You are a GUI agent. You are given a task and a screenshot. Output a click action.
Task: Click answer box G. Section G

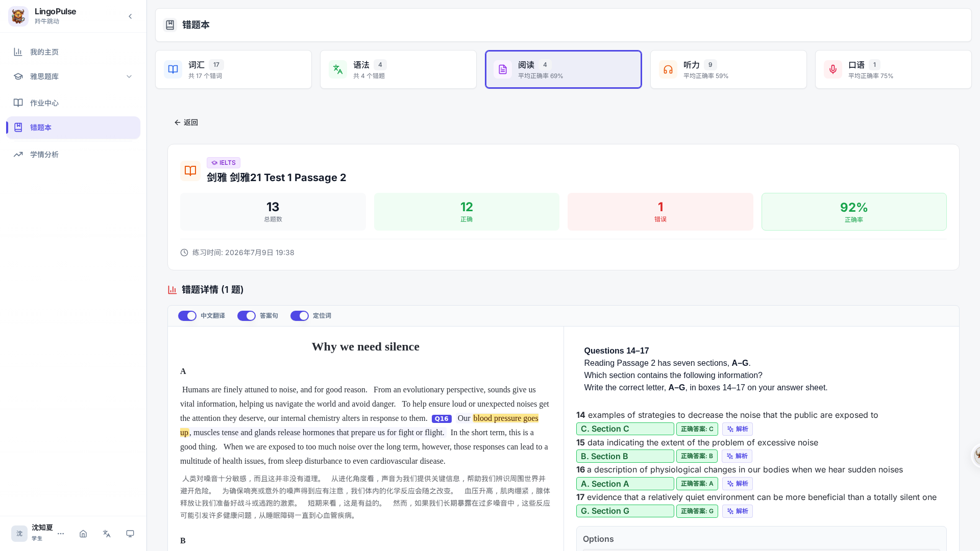(625, 511)
